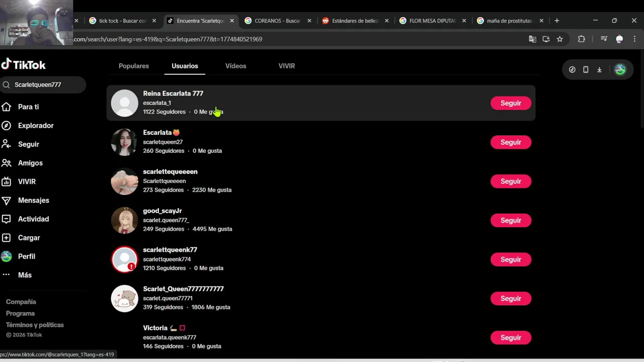Click the search magnifier icon in sidebar

tap(6, 85)
